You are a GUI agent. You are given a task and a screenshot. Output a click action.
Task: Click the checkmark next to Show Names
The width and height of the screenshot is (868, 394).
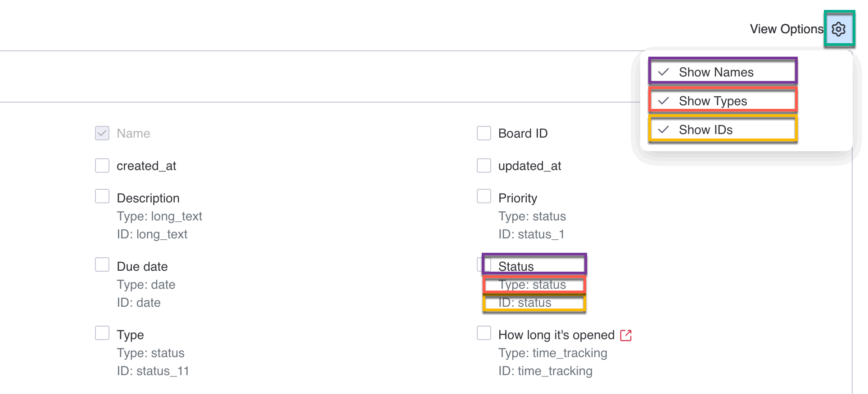[x=663, y=72]
